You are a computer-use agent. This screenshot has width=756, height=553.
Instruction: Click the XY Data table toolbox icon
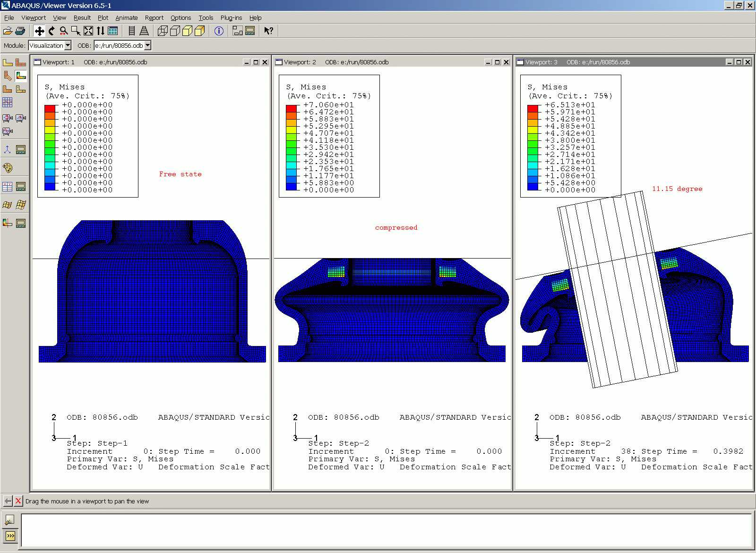(x=8, y=187)
